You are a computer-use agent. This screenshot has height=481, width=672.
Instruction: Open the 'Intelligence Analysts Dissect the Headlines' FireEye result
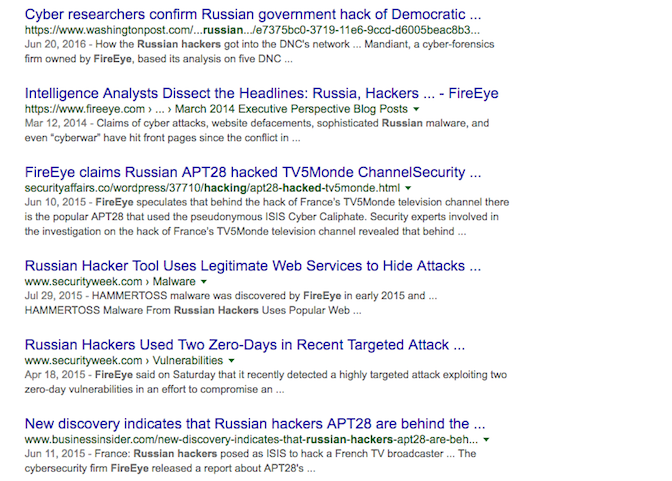(x=261, y=93)
